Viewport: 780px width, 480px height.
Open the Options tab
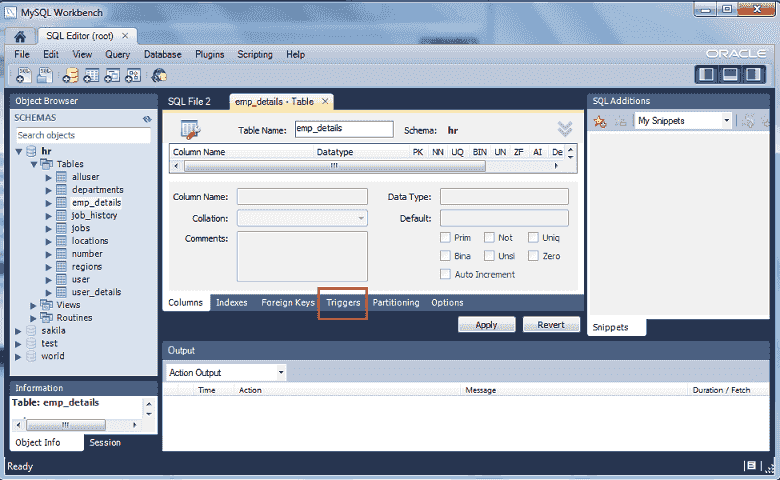(x=447, y=302)
